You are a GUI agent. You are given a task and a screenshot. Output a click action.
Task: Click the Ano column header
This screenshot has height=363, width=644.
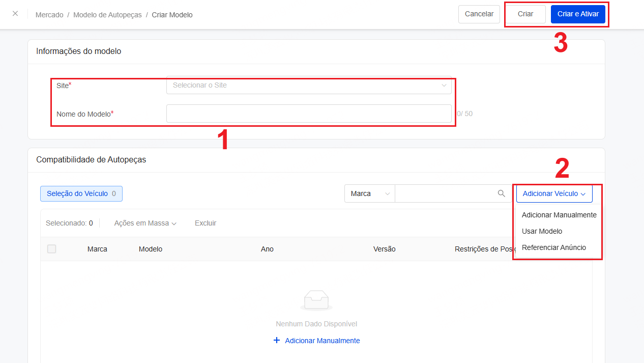(x=267, y=249)
